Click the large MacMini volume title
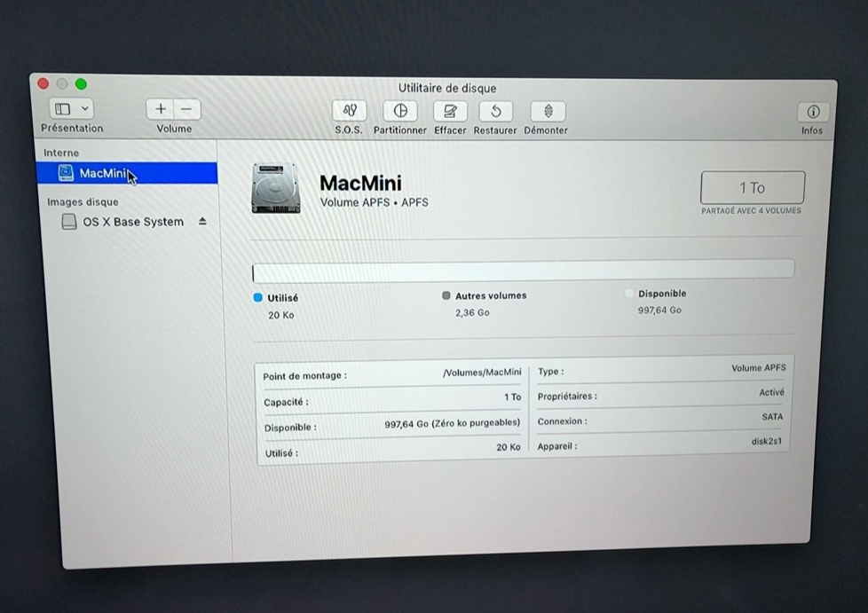 pos(361,183)
